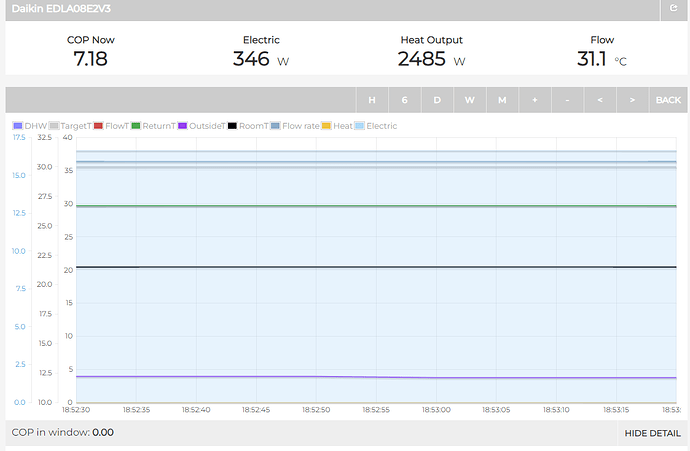Select the 6 hour time range
Image resolution: width=690 pixels, height=451 pixels.
point(404,100)
